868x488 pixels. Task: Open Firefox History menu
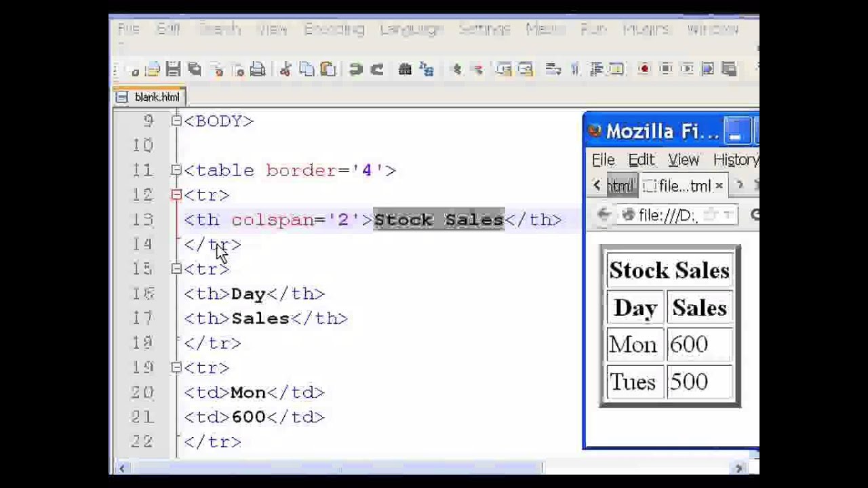coord(736,160)
